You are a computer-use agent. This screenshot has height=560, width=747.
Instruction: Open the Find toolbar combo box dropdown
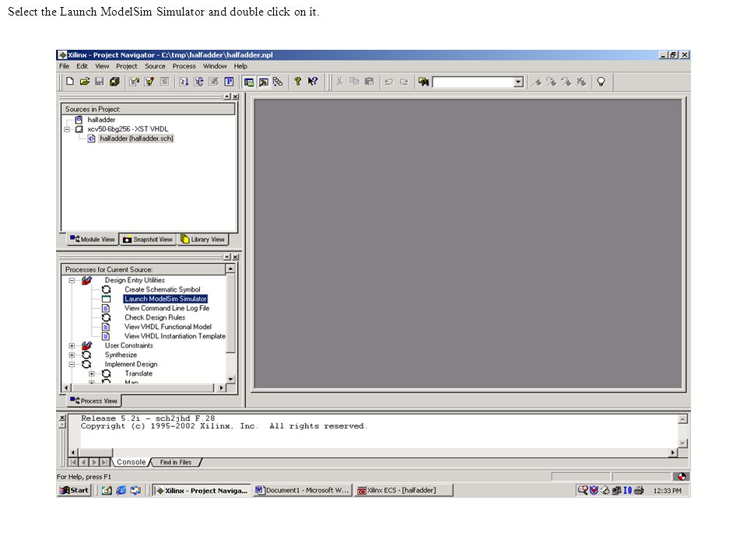[518, 82]
